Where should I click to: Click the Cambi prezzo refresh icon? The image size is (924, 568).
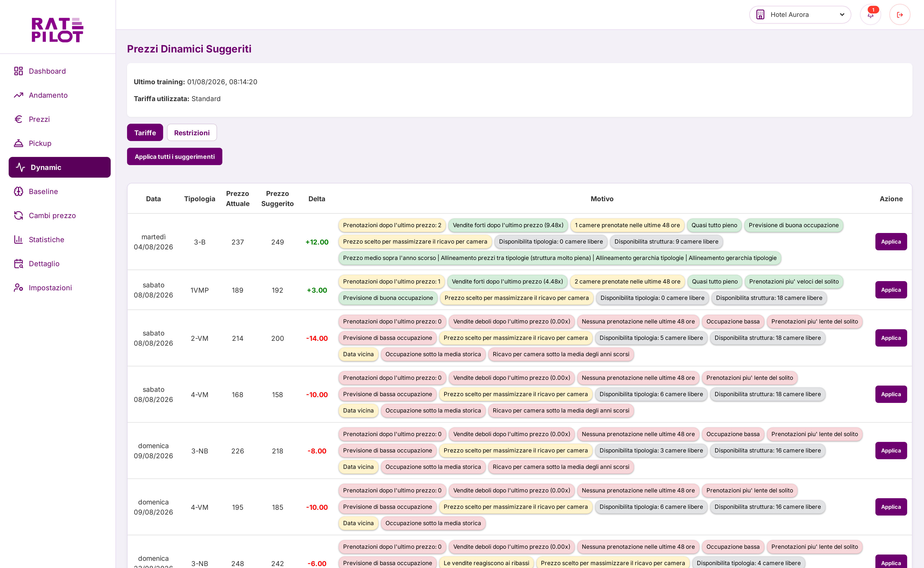point(18,215)
